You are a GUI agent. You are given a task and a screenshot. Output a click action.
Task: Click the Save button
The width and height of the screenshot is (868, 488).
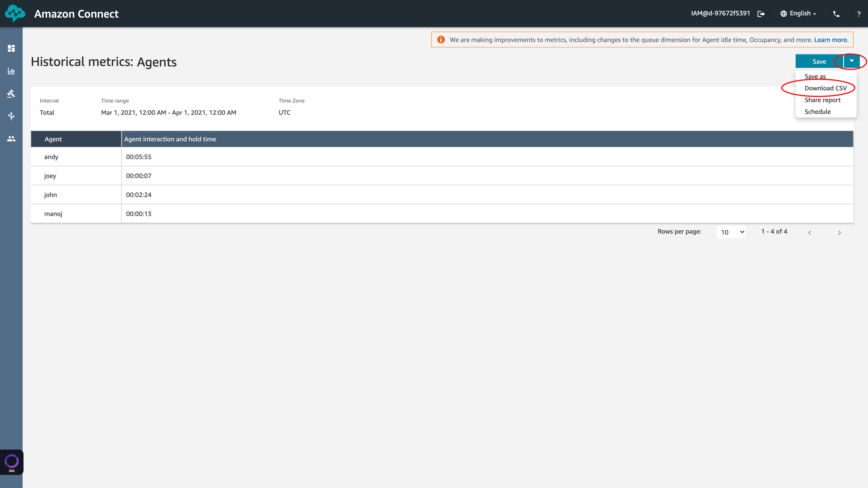pos(819,61)
